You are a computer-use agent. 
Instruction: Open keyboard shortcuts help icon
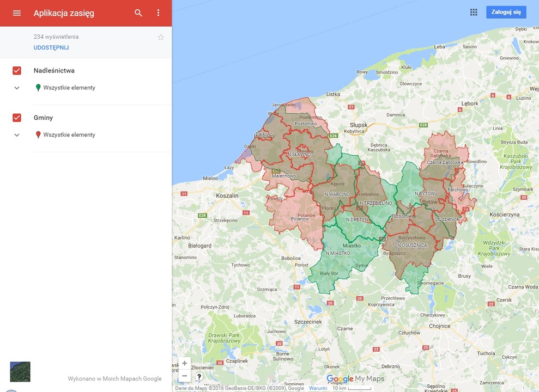(x=199, y=376)
